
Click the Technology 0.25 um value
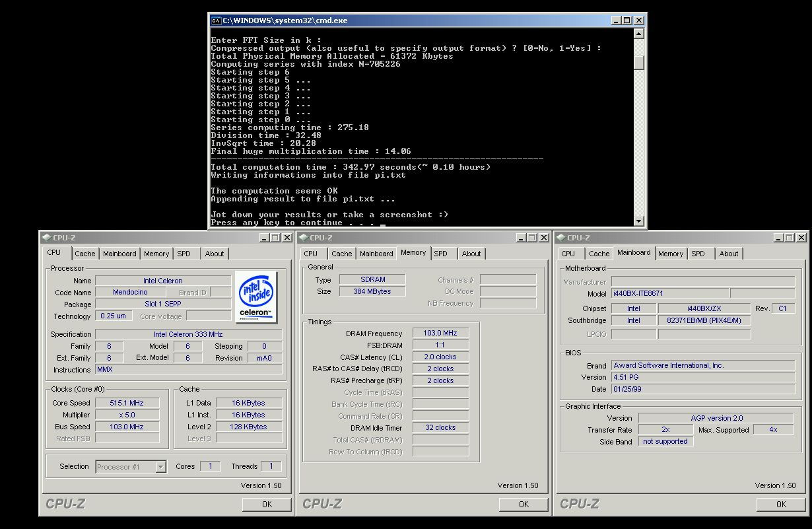(x=113, y=316)
